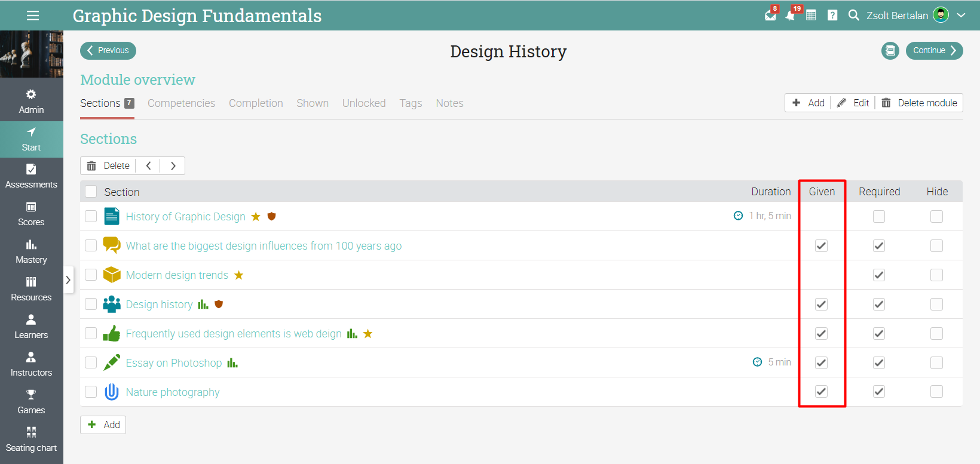980x464 pixels.
Task: Switch to the Shown tab
Action: click(313, 103)
